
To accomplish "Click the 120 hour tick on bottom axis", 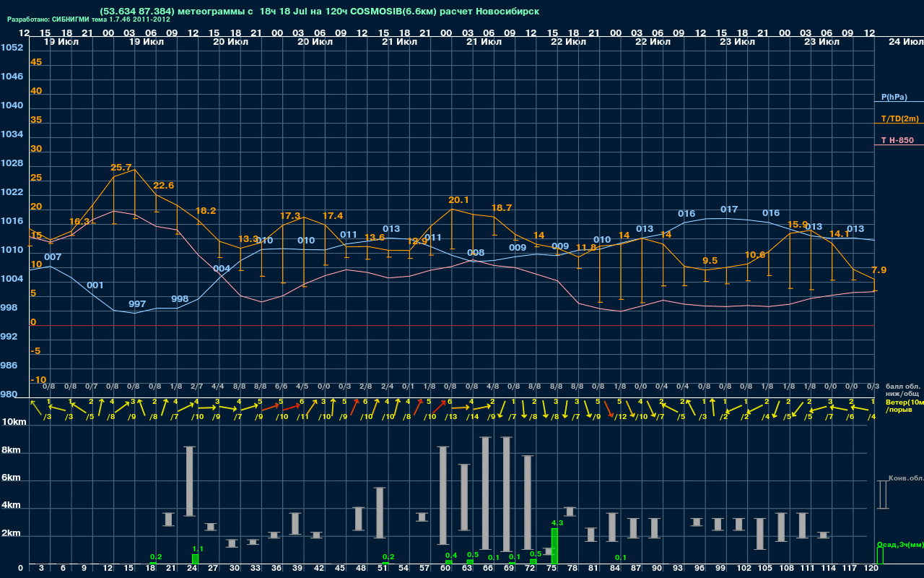I will click(x=871, y=569).
